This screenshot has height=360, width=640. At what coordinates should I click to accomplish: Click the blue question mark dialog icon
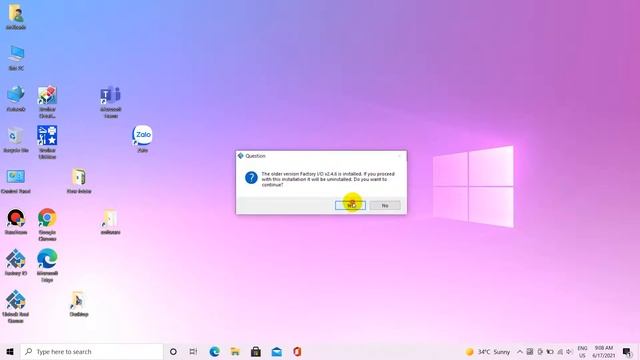(x=251, y=178)
